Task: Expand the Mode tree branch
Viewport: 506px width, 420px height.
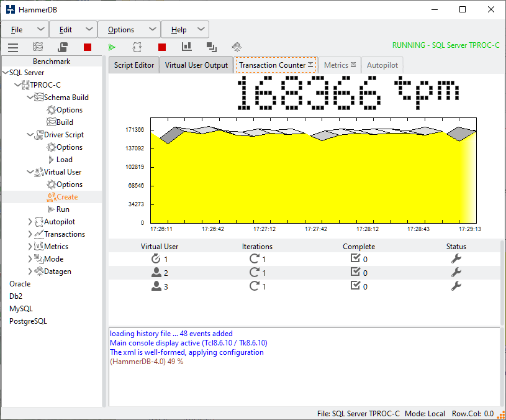Action: pos(30,259)
